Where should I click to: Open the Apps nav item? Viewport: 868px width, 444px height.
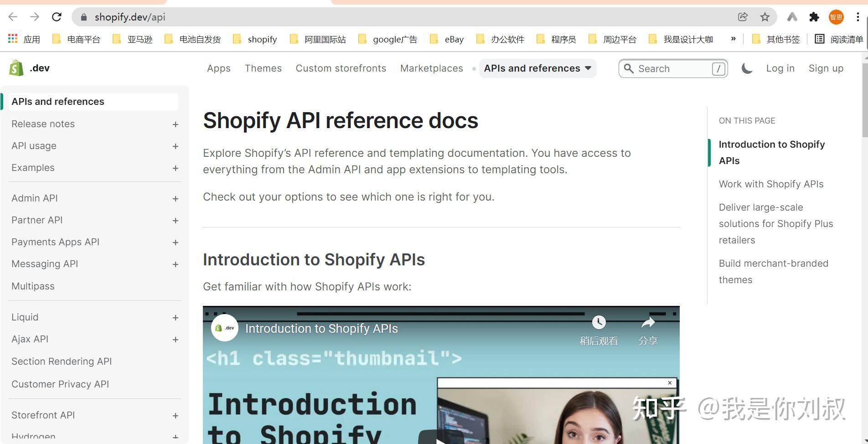coord(219,68)
